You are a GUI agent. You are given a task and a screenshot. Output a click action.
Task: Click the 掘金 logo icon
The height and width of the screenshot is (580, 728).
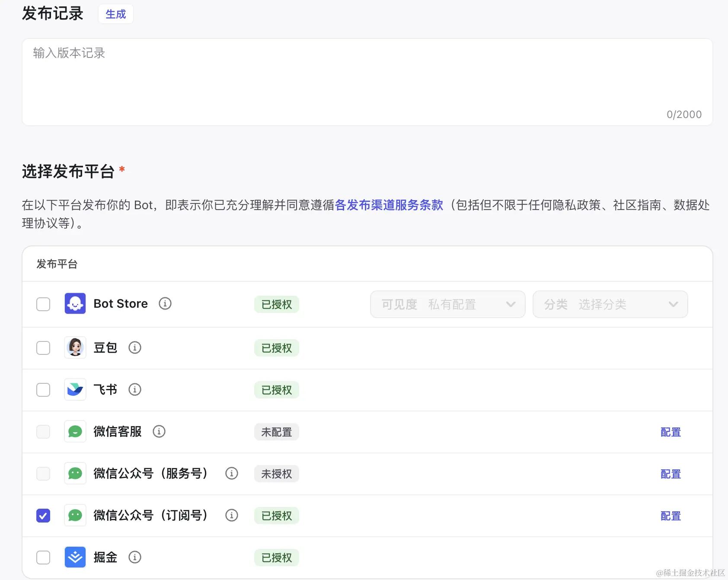click(75, 557)
